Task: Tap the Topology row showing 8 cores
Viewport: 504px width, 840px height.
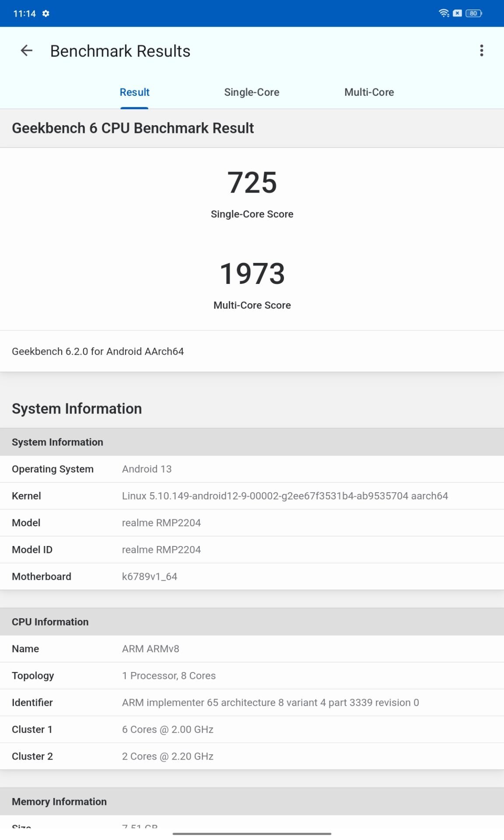Action: pos(252,675)
